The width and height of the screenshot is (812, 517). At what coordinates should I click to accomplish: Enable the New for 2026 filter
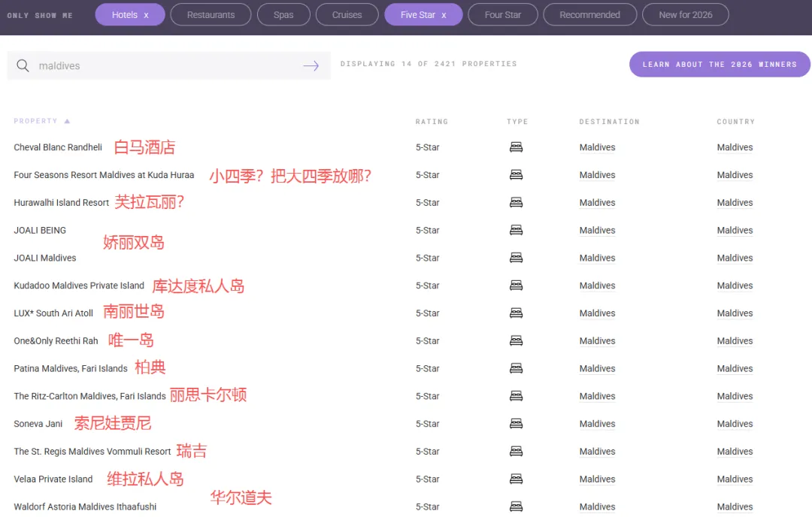pyautogui.click(x=686, y=15)
